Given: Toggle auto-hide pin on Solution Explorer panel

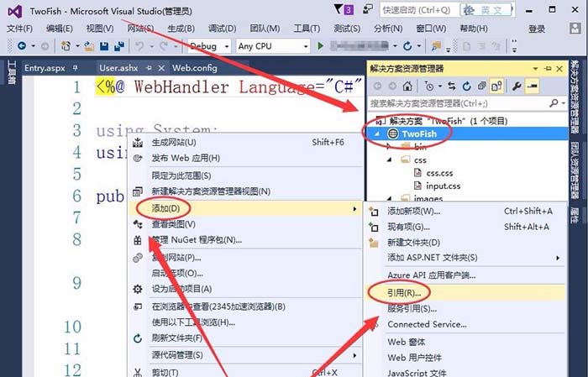Looking at the screenshot, I should [548, 69].
